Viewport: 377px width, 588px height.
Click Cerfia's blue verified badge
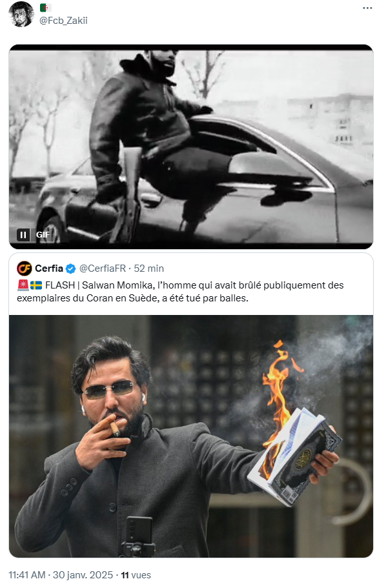(x=70, y=269)
